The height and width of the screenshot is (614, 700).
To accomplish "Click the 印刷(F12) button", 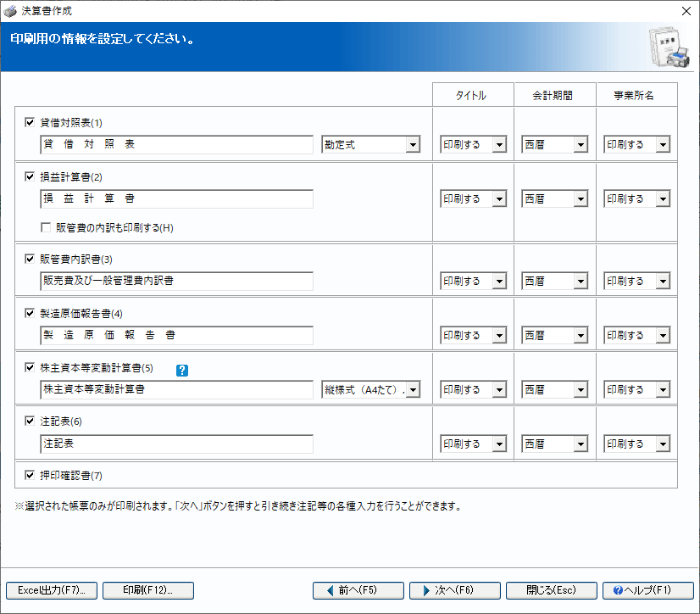I will (148, 590).
